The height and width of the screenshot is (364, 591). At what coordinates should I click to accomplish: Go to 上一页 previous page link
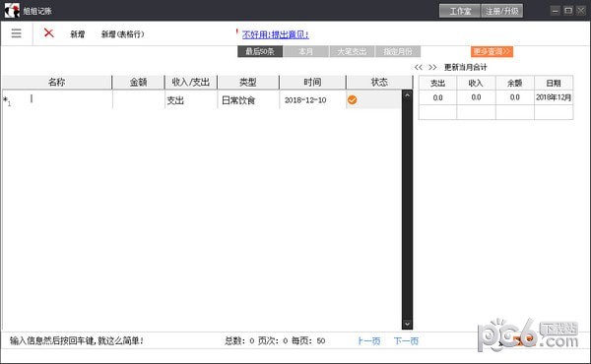coord(369,341)
